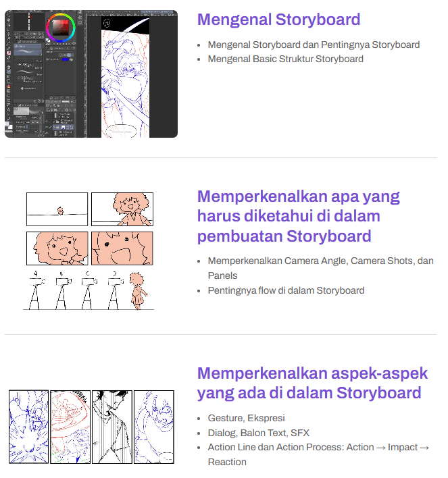Open the red dome sketch storyboard panel
This screenshot has width=448, height=478.
[70, 427]
